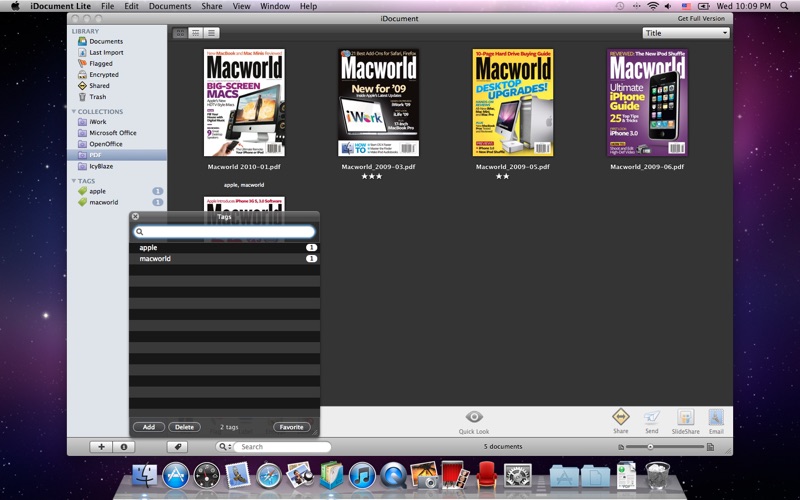
Task: Open iTunes from the Dock
Action: click(x=362, y=476)
